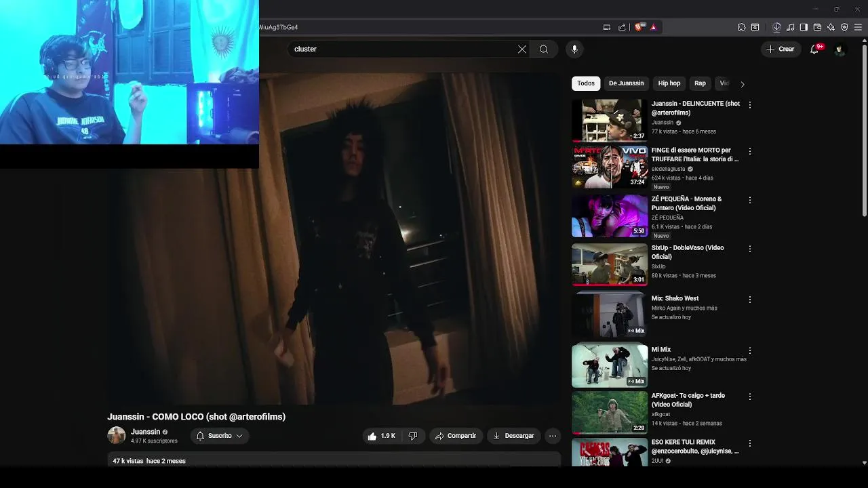Like the video with thumbs up 1.9 K
Image resolution: width=868 pixels, height=488 pixels.
coord(381,436)
